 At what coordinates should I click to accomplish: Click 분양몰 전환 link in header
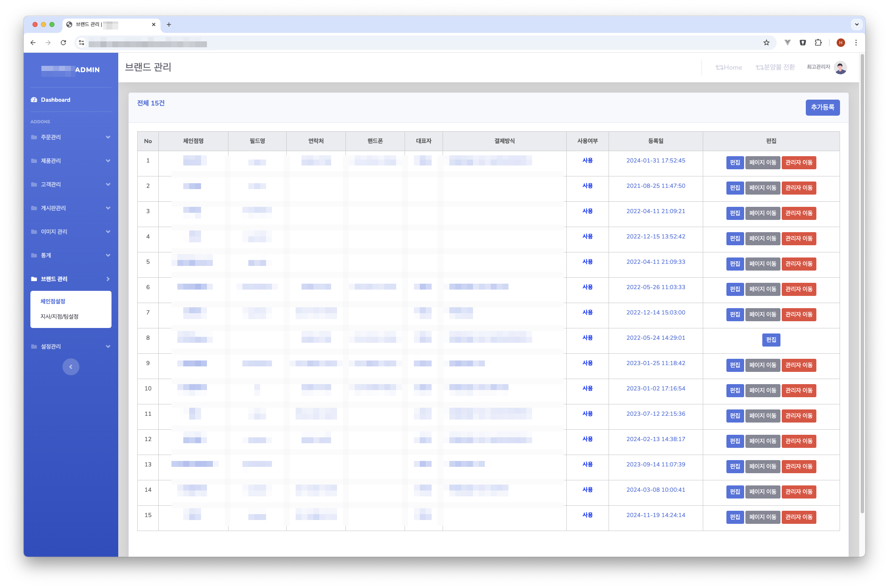(775, 68)
